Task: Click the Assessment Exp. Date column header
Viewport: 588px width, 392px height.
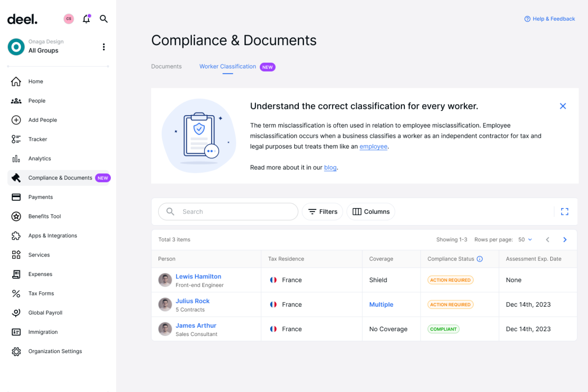Action: [x=534, y=259]
